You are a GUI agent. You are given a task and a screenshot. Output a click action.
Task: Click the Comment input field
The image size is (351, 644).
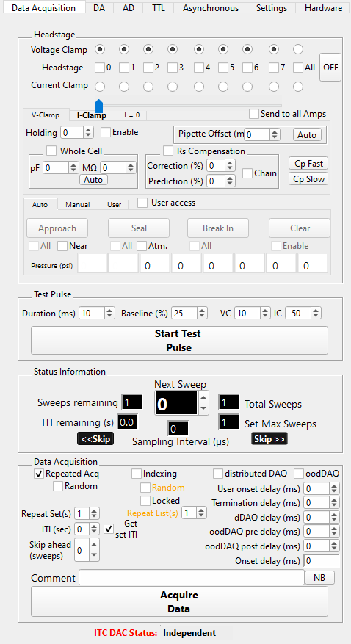point(192,577)
